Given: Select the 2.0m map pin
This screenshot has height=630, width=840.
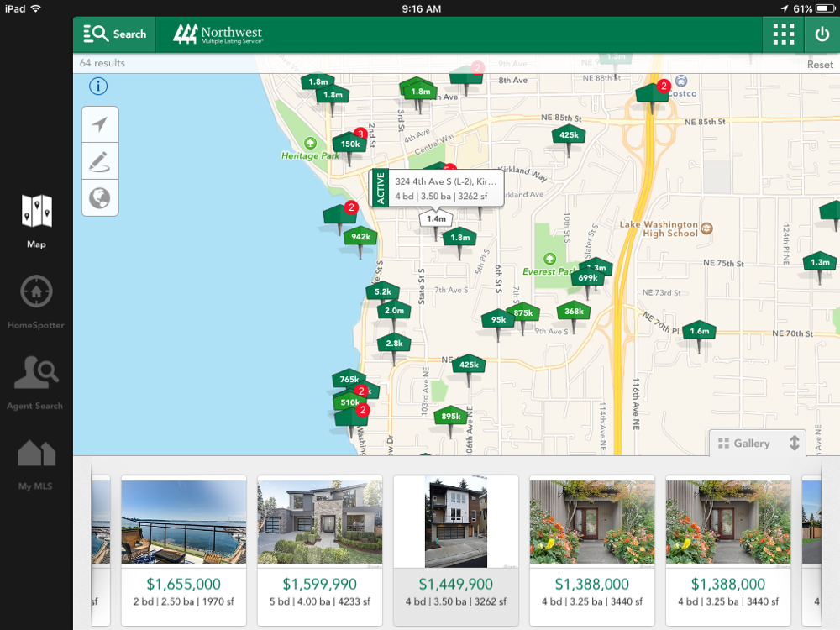Looking at the screenshot, I should click(394, 310).
